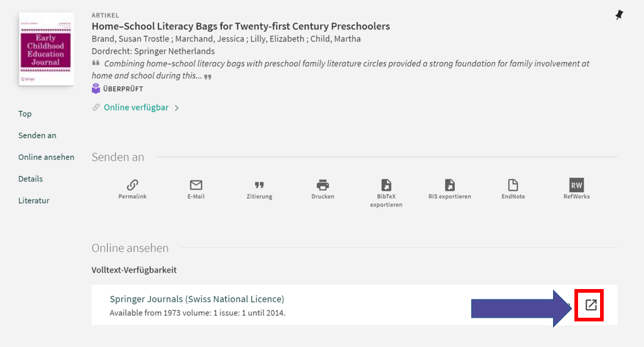Click the Early Childhood Education Journal cover
Image resolution: width=644 pixels, height=347 pixels.
click(46, 49)
